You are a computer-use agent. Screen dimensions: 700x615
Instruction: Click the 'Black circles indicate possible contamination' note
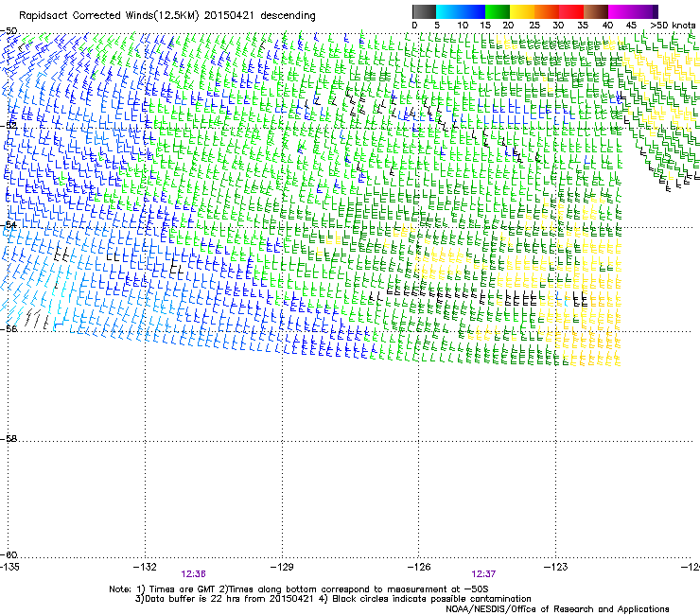(431, 599)
